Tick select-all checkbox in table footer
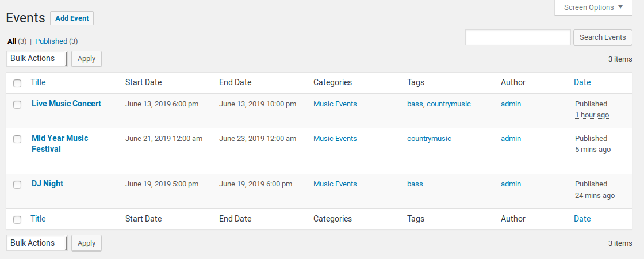Image resolution: width=644 pixels, height=259 pixels. (x=17, y=220)
